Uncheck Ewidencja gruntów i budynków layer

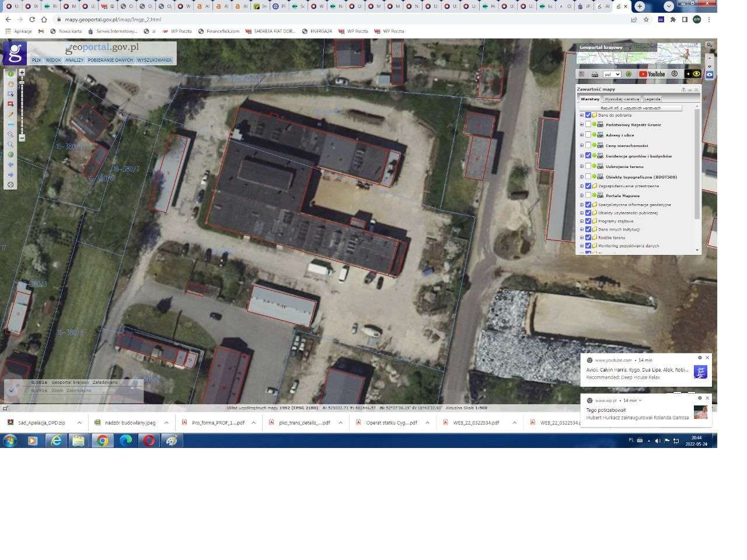588,156
